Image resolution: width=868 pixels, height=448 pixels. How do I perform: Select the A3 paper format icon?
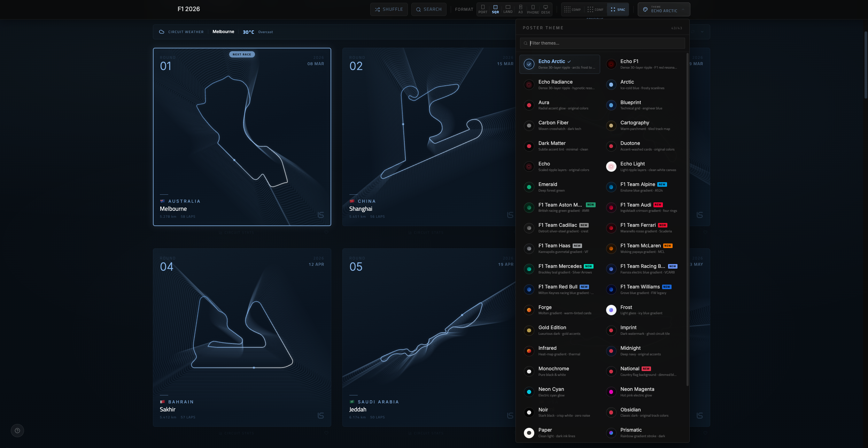(x=520, y=9)
